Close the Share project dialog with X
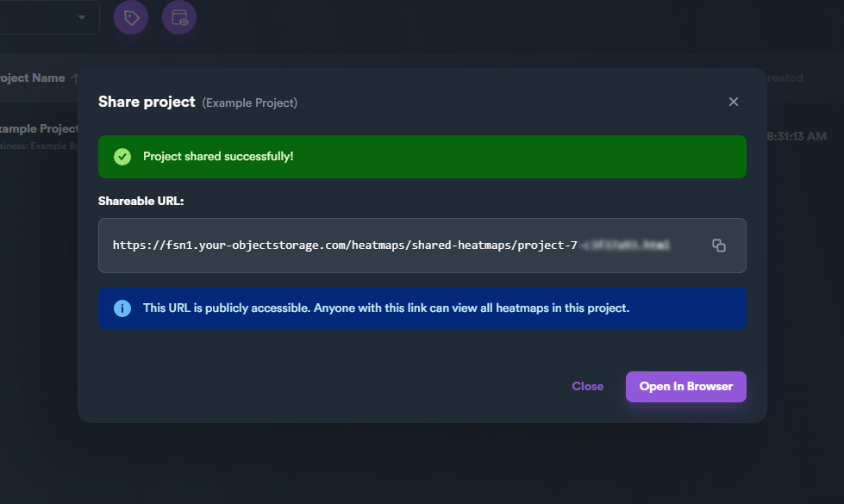 (734, 102)
